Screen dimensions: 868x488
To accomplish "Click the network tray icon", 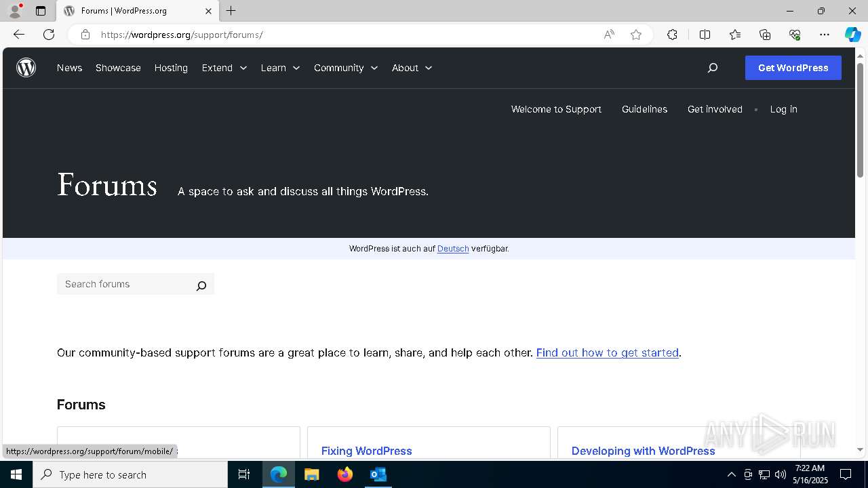I will click(x=764, y=474).
